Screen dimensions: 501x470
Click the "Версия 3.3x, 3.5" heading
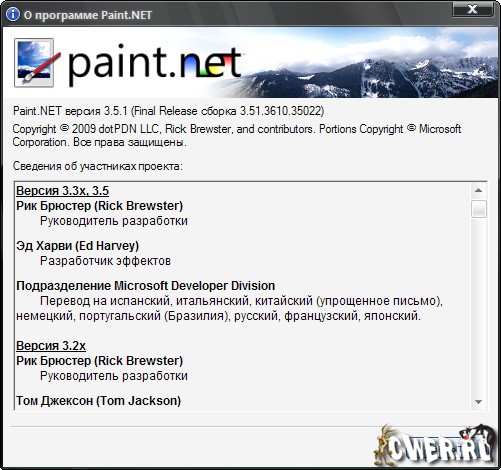(63, 191)
